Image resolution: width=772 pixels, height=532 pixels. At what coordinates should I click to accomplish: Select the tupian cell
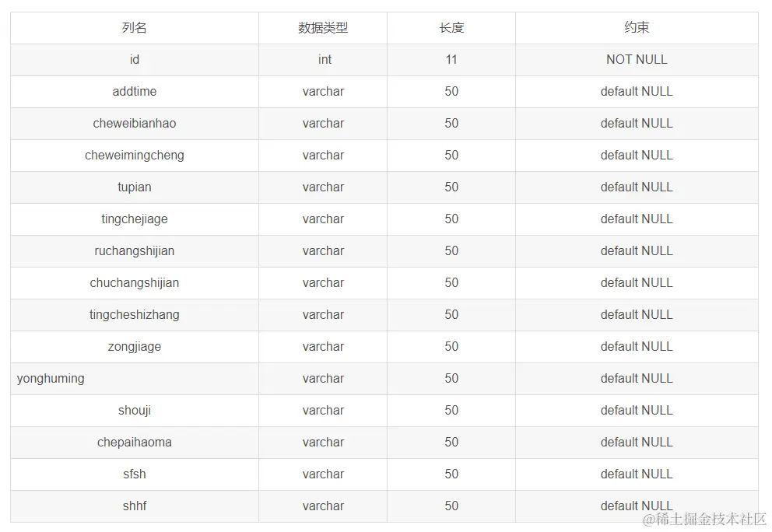pos(135,187)
